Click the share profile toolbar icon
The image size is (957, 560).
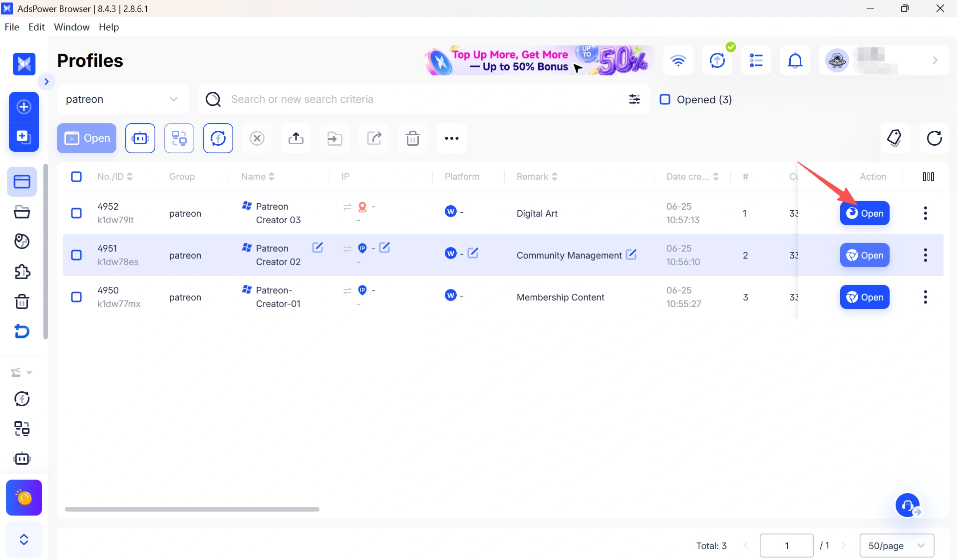pos(374,138)
